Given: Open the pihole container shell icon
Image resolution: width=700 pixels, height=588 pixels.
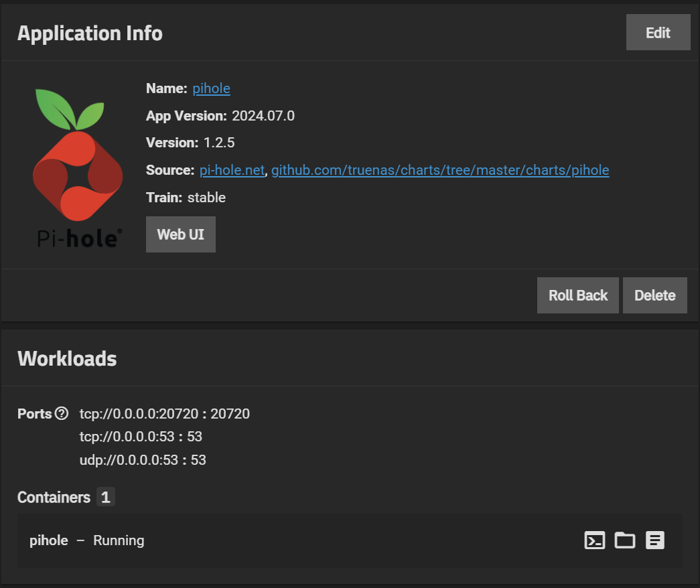Looking at the screenshot, I should (x=595, y=540).
